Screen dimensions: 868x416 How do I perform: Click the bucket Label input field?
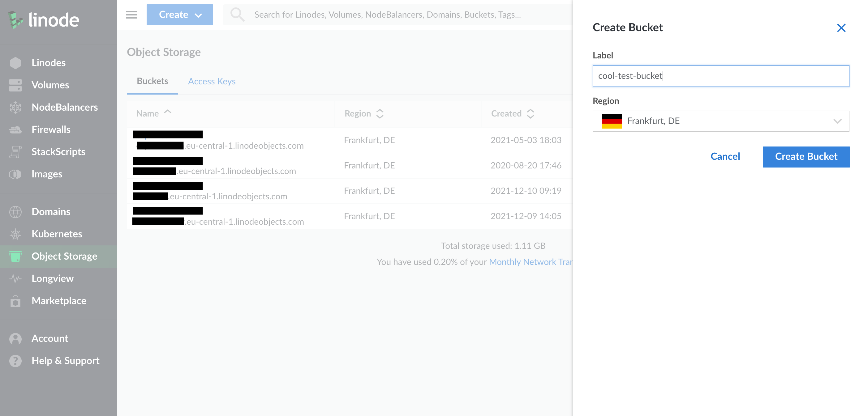[721, 76]
